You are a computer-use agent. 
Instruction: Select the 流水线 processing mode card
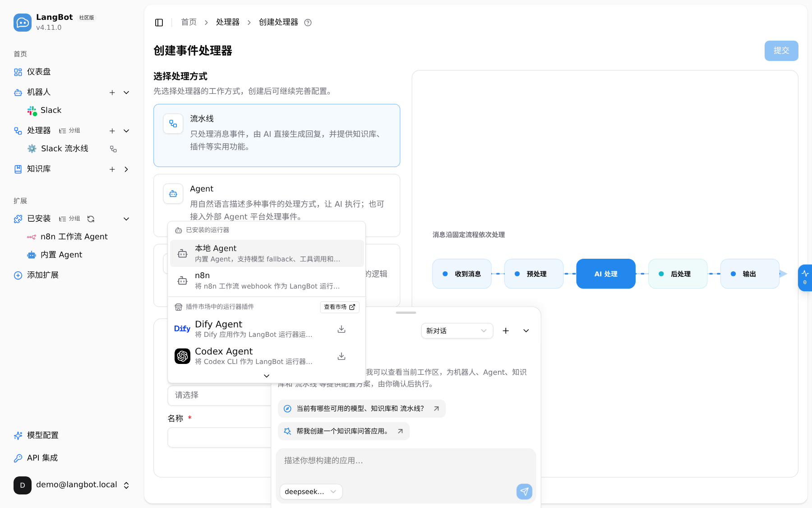(277, 135)
